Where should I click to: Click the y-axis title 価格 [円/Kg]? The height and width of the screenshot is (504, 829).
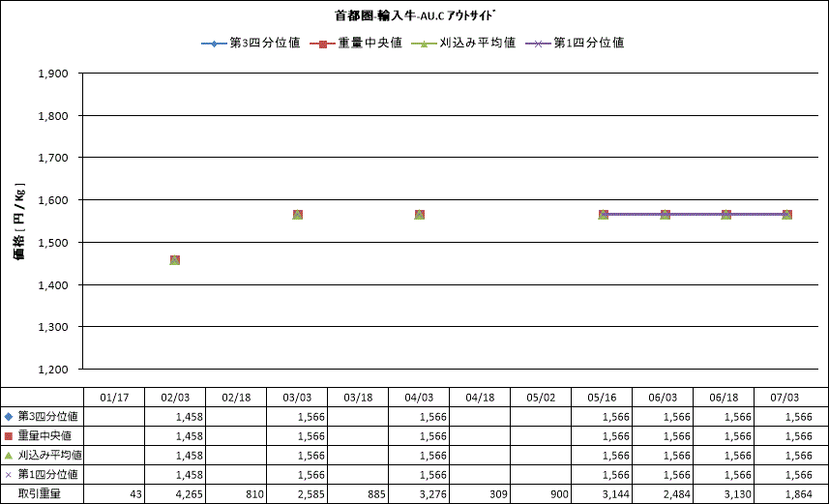[19, 222]
